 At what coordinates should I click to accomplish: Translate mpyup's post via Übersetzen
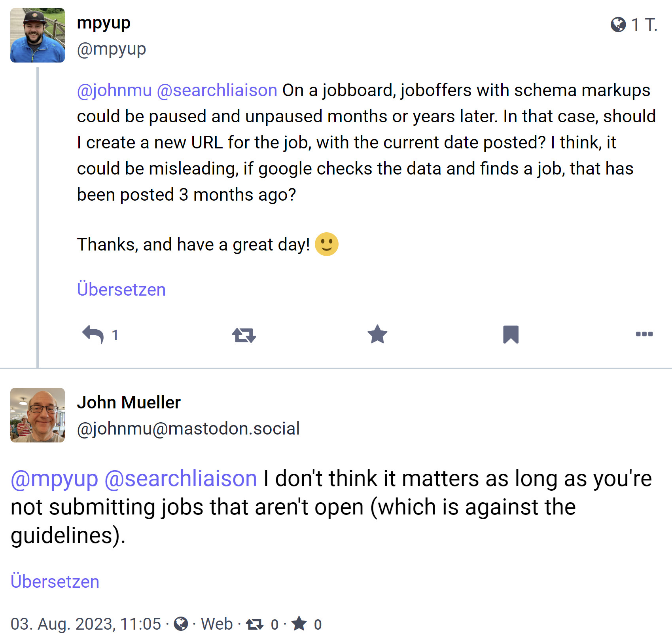click(x=122, y=289)
